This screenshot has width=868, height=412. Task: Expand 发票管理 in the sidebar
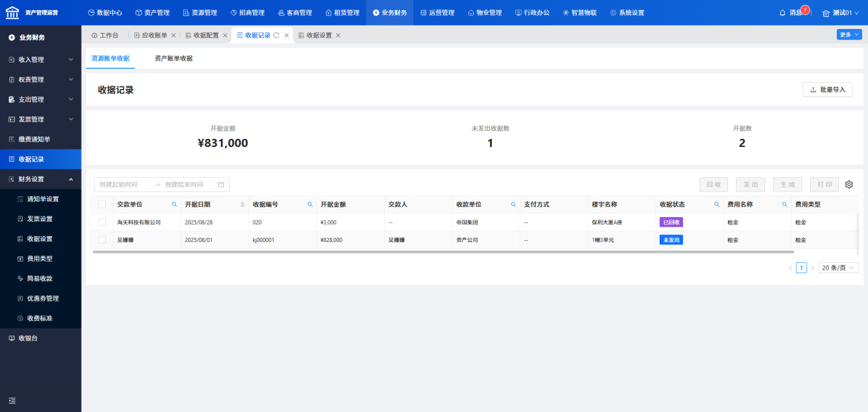coord(41,119)
